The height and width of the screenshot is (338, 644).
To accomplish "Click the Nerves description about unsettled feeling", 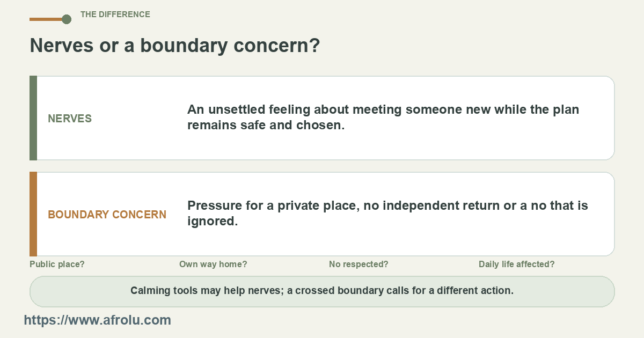I will coord(383,117).
